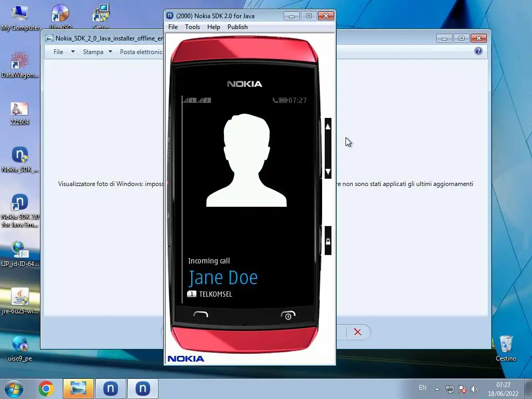This screenshot has height=399, width=532.
Task: Show hidden tray icons arrow
Action: (437, 389)
